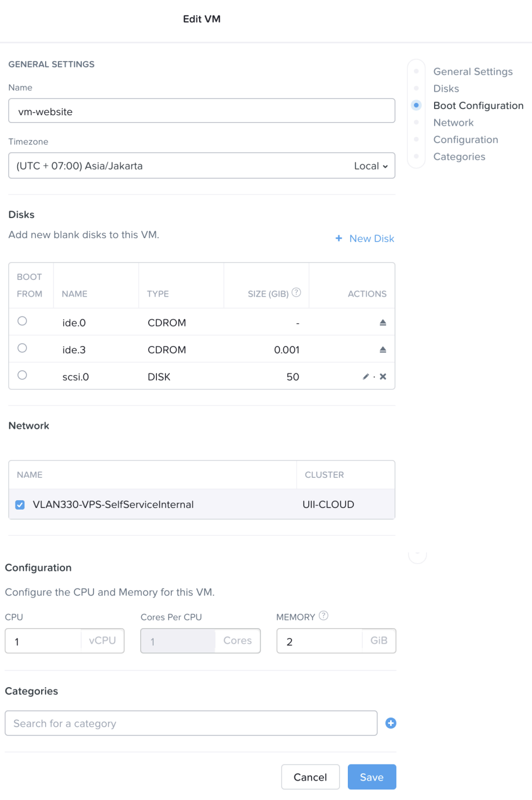Viewport: 532px width, 800px height.
Task: Edit the scsi.0 disk
Action: (x=366, y=377)
